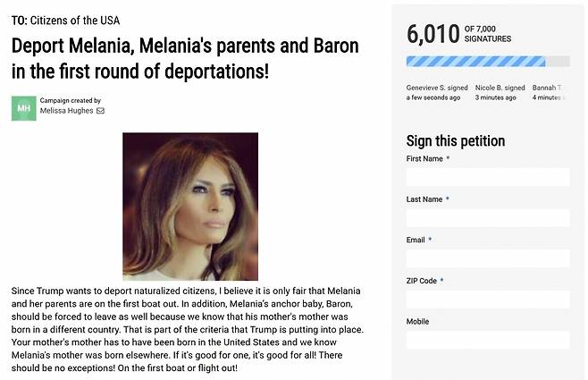Click the envelope icon beside Melissa Hughes
The height and width of the screenshot is (380, 588).
[x=101, y=112]
